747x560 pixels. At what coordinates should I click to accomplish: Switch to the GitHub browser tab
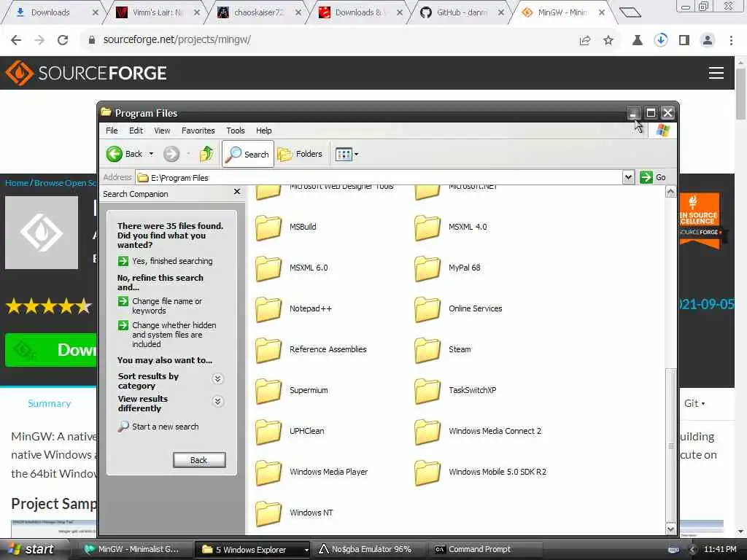462,12
